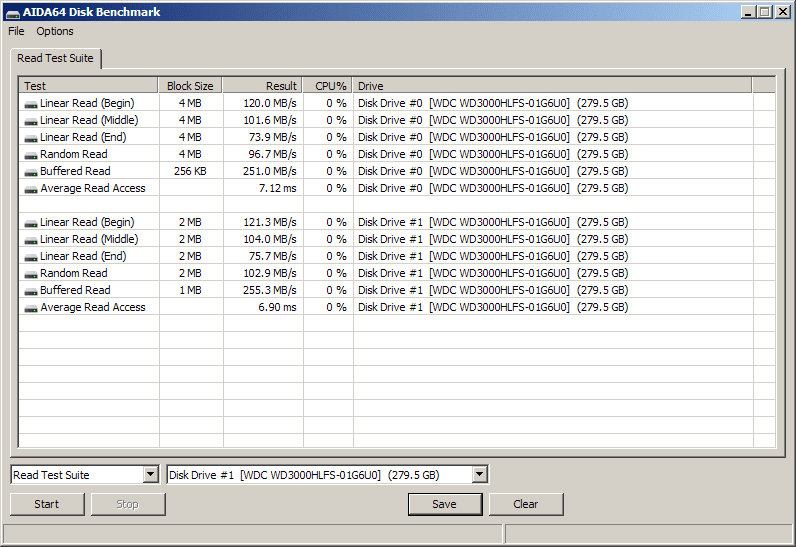Select the 102.9 MB/s result value
This screenshot has width=796, height=547.
[x=270, y=273]
